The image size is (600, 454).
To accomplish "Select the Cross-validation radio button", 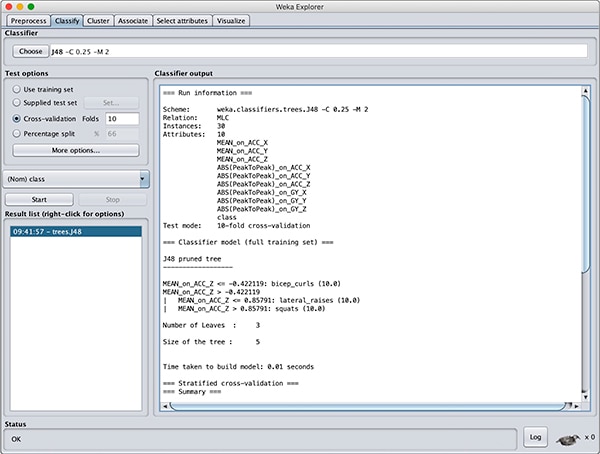I will click(x=16, y=118).
